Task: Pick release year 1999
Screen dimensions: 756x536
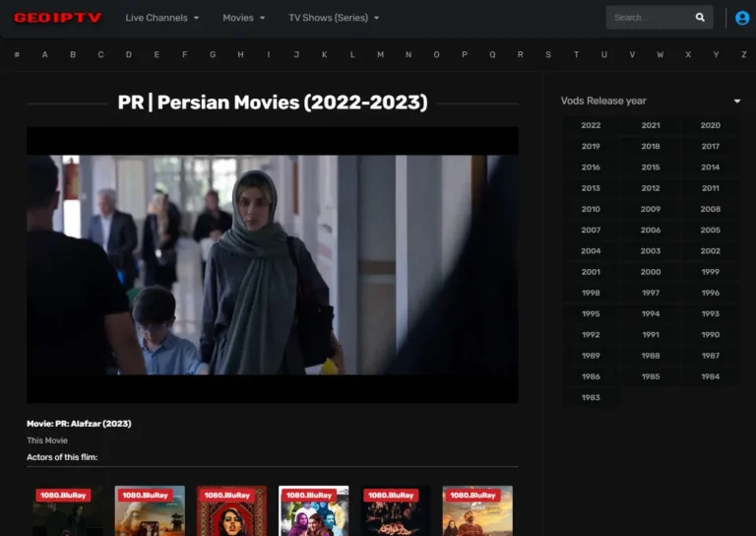Action: (x=710, y=272)
